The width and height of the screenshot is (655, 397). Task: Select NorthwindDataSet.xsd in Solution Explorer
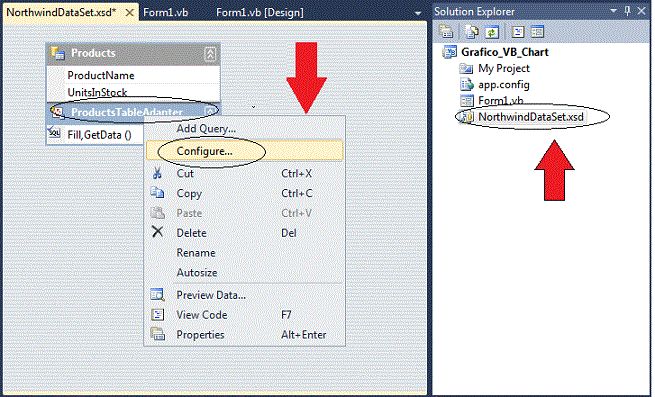point(531,117)
